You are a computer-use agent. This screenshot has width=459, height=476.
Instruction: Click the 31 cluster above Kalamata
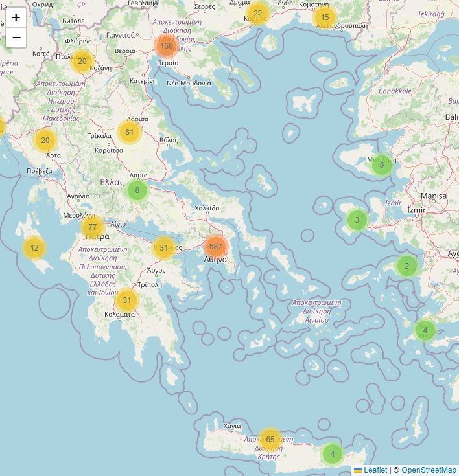click(127, 300)
